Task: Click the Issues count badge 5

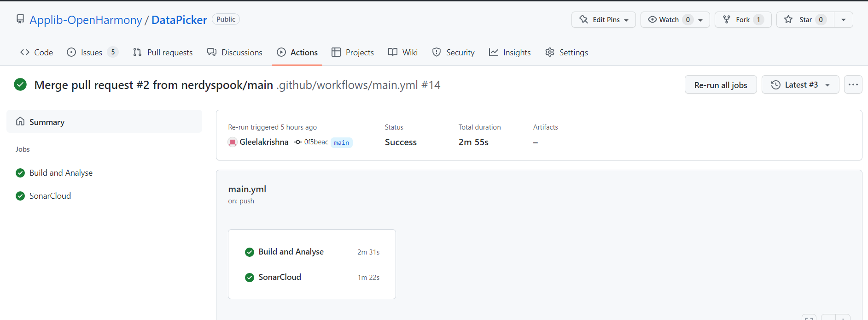Action: pos(113,52)
